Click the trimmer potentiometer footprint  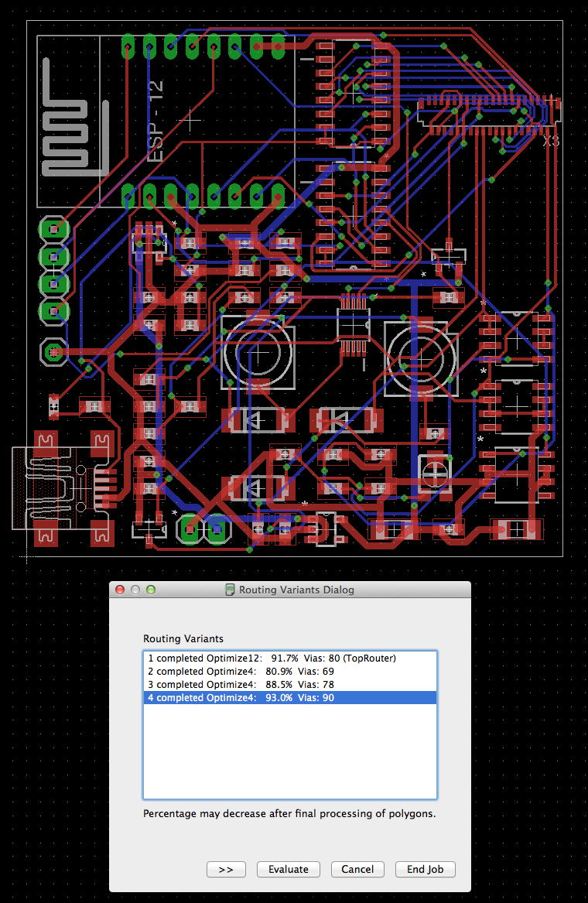click(434, 469)
